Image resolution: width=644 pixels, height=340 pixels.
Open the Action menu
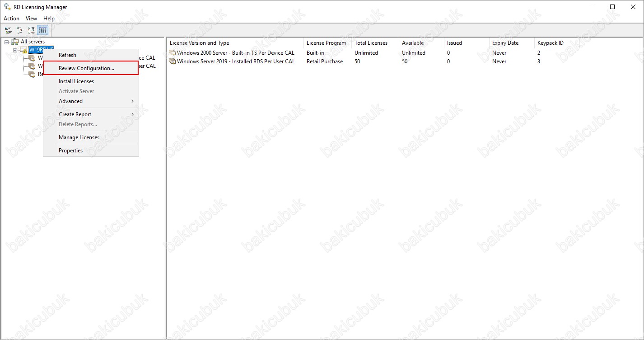[11, 19]
